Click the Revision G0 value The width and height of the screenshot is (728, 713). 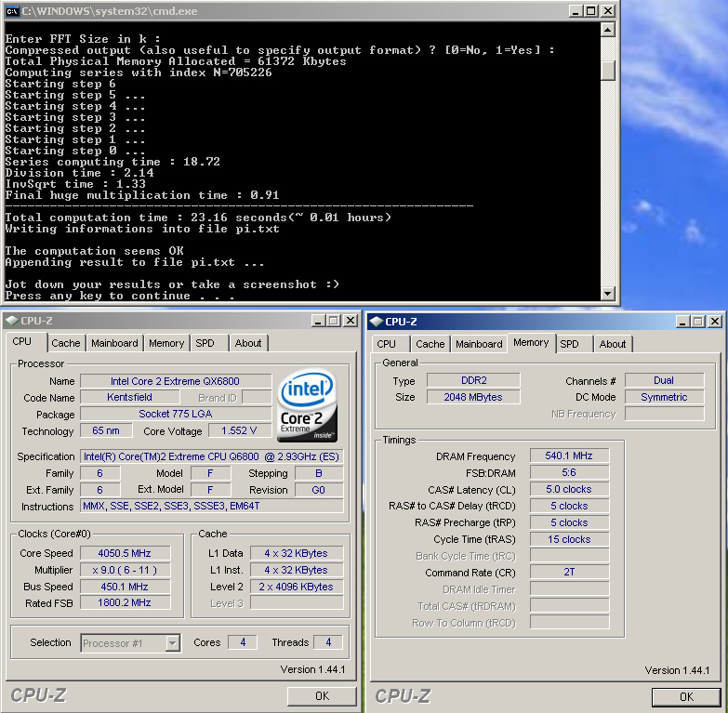(319, 490)
